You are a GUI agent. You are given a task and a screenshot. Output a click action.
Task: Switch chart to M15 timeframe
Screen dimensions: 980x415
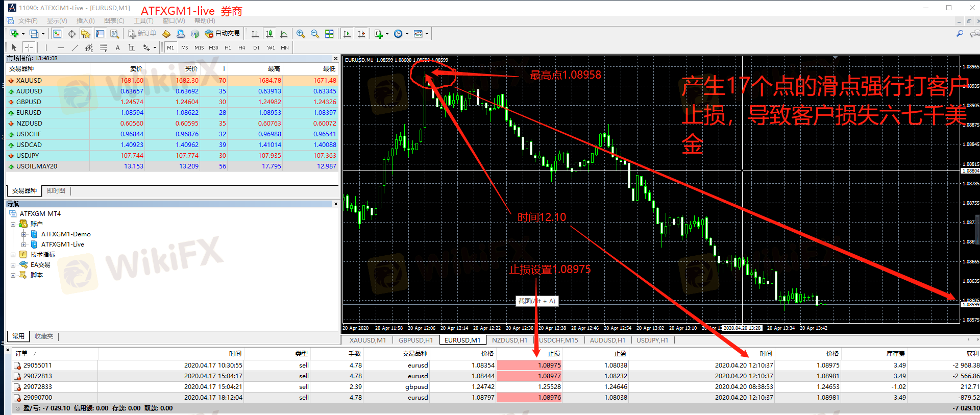(x=199, y=47)
